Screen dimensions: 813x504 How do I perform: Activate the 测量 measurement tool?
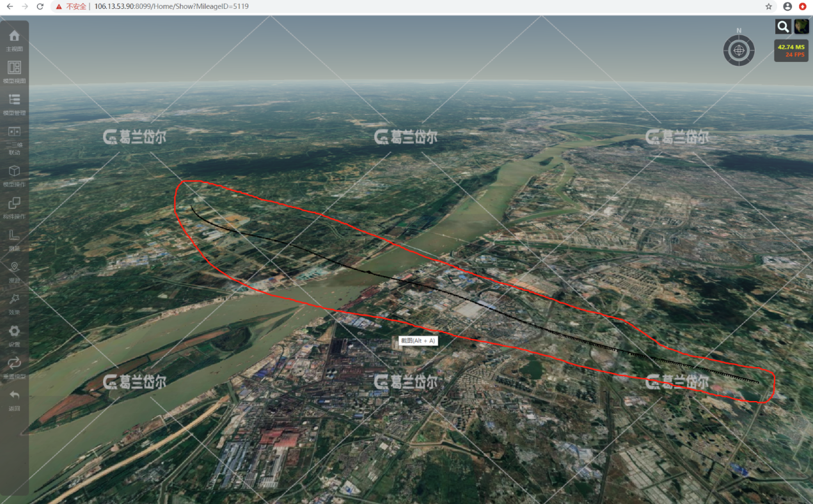click(x=14, y=235)
